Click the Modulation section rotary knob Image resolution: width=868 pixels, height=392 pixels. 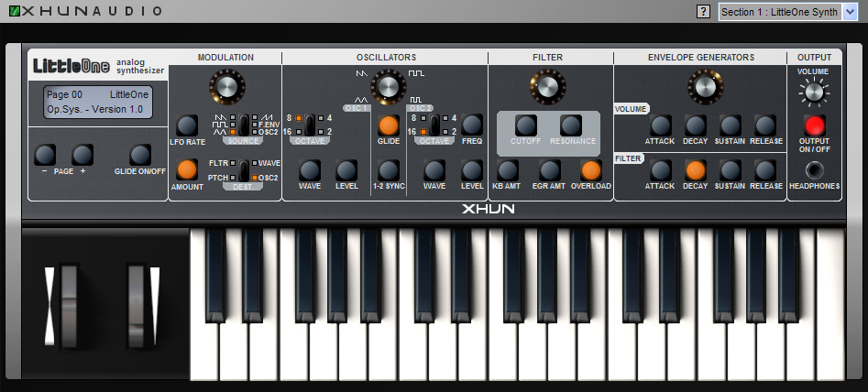pos(227,87)
